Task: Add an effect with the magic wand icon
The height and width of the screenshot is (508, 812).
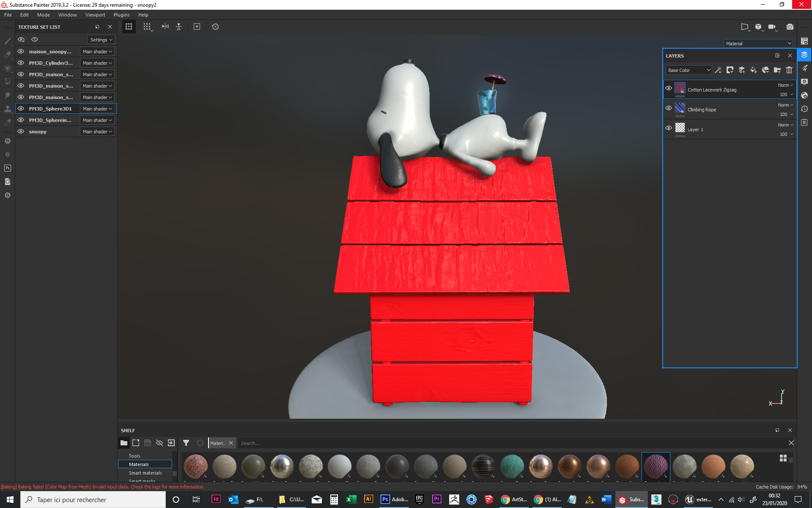Action: pyautogui.click(x=718, y=70)
